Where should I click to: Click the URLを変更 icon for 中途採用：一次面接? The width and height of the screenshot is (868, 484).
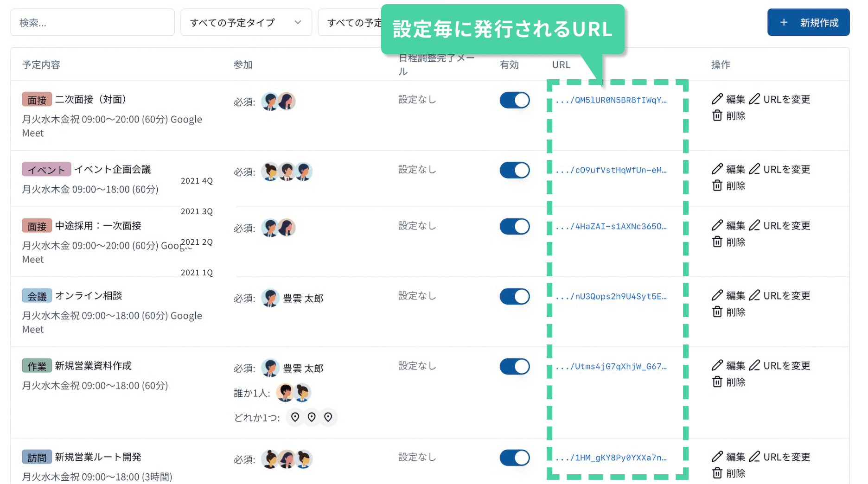(x=754, y=226)
